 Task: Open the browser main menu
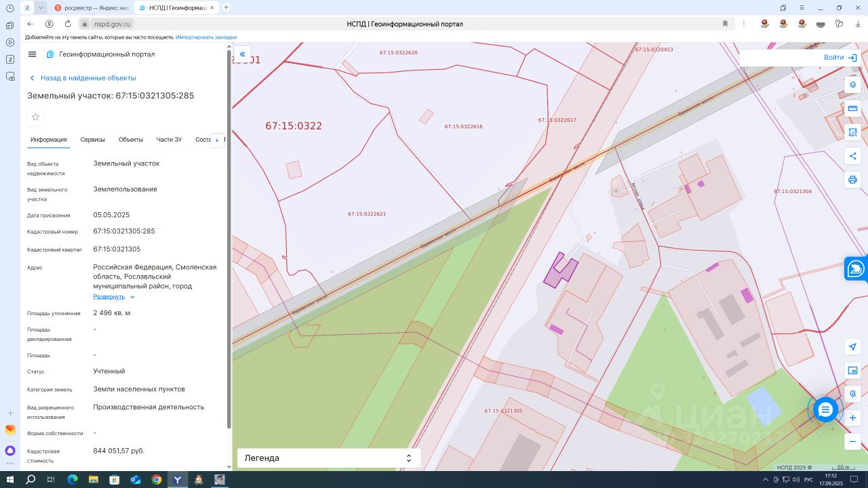(801, 7)
